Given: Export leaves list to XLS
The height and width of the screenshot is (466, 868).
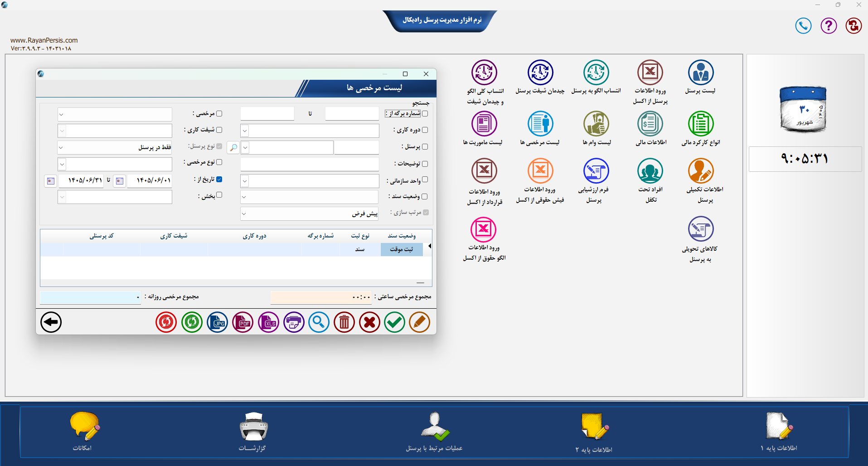Looking at the screenshot, I should coord(269,322).
